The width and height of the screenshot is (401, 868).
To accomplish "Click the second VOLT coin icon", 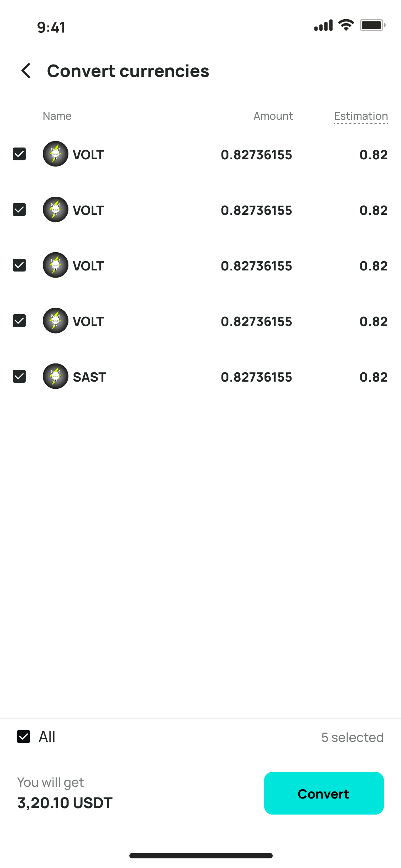I will point(56,210).
